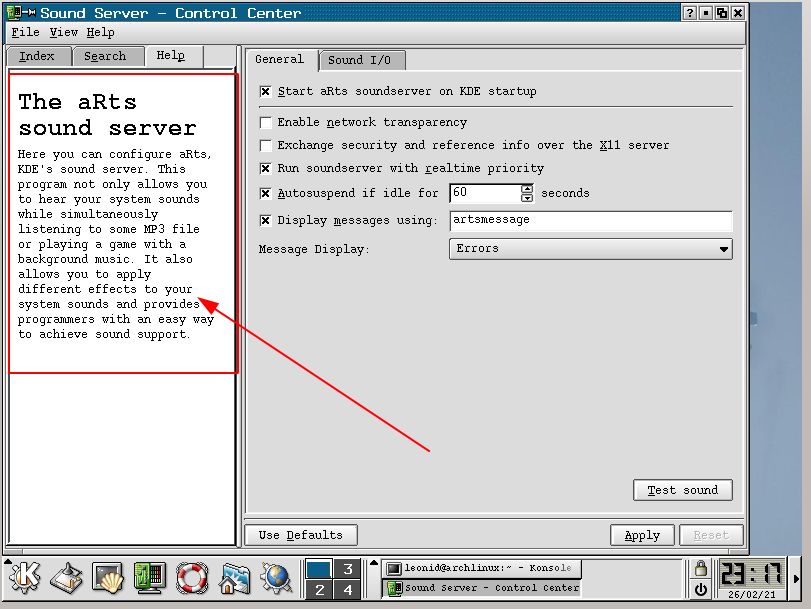The width and height of the screenshot is (811, 609).
Task: Click the Test sound button
Action: coord(683,490)
